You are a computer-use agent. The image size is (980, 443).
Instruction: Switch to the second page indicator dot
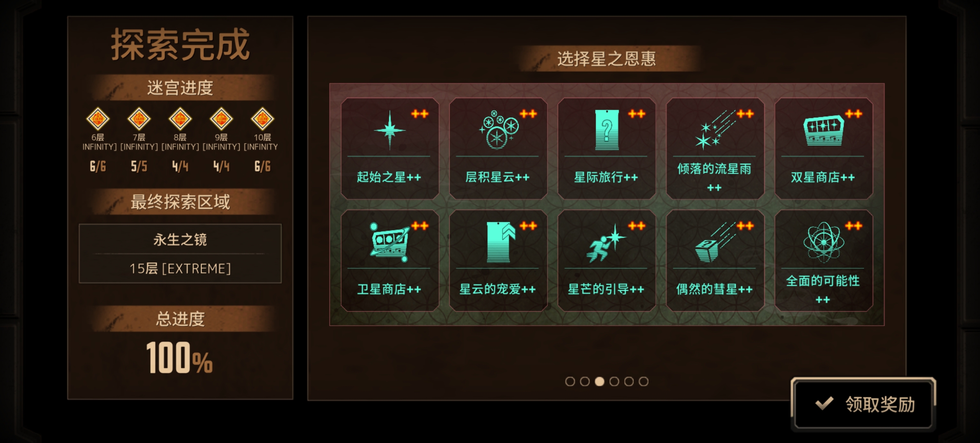tap(585, 381)
